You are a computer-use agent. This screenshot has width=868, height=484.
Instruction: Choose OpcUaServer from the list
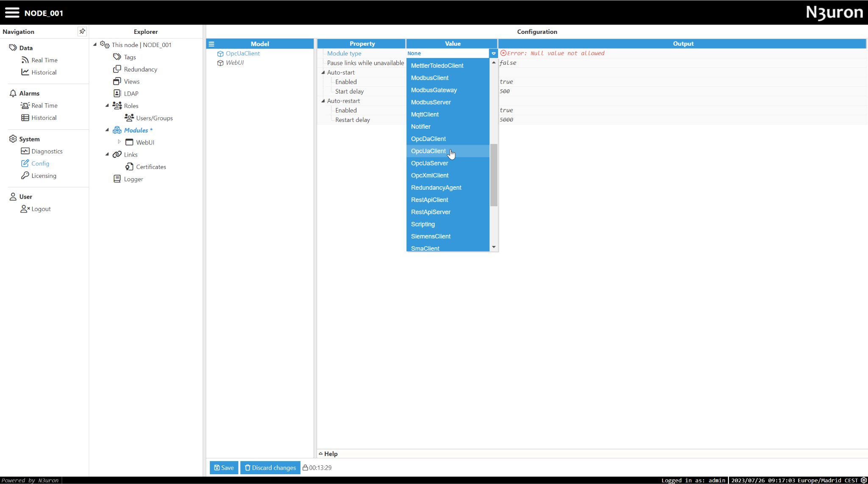[x=448, y=163]
